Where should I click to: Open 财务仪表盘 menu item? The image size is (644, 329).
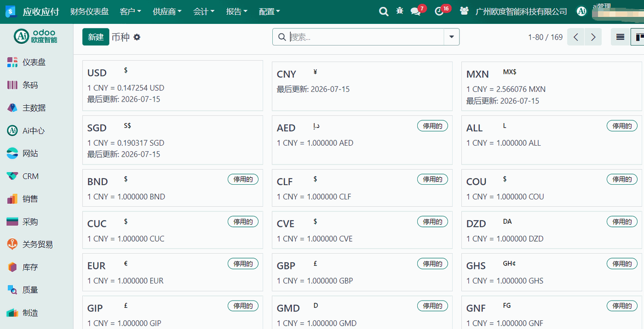pos(89,11)
